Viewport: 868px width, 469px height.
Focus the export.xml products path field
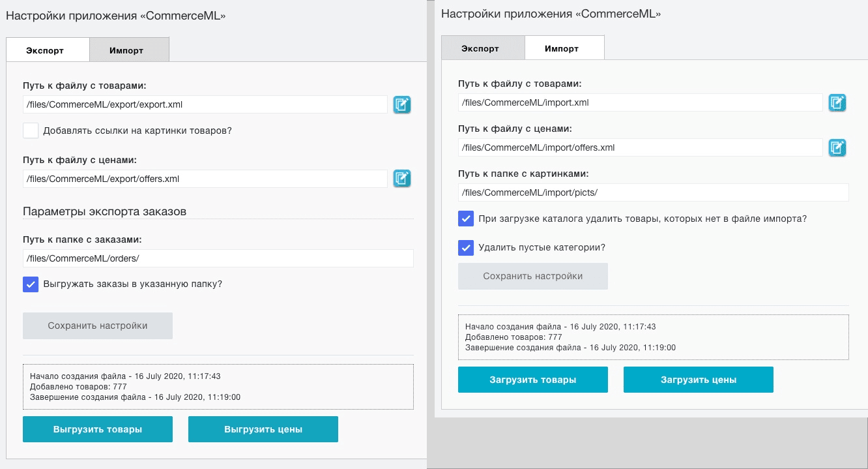[x=205, y=104]
